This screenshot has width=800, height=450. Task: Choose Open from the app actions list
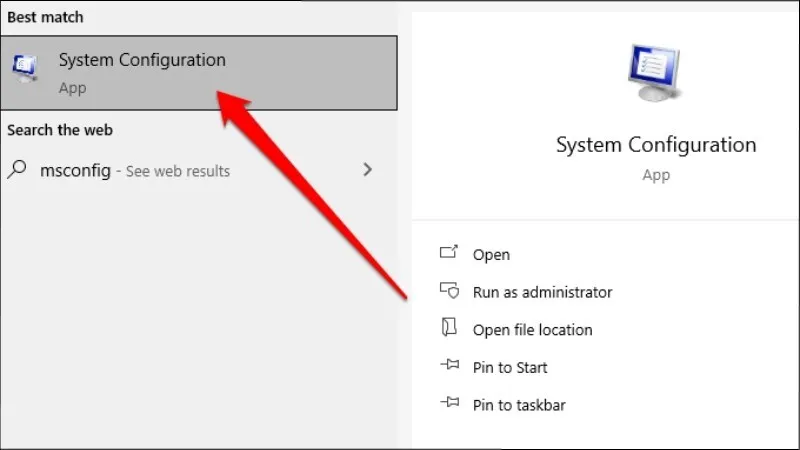point(491,255)
